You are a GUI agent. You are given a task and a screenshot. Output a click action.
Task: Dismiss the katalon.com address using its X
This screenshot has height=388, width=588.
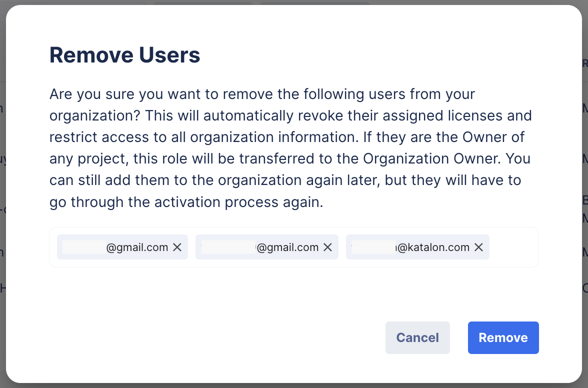pos(478,247)
